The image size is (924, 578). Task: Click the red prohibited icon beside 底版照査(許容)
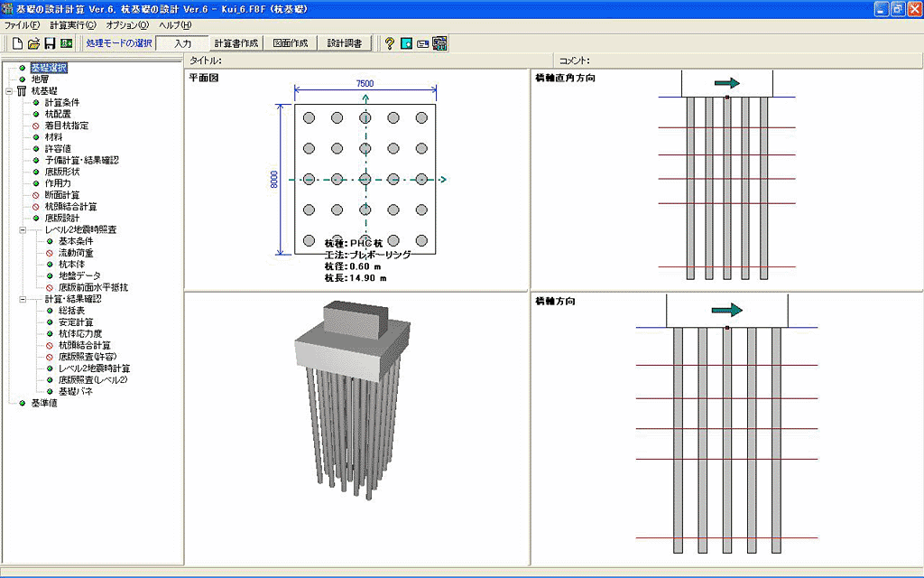click(x=50, y=357)
